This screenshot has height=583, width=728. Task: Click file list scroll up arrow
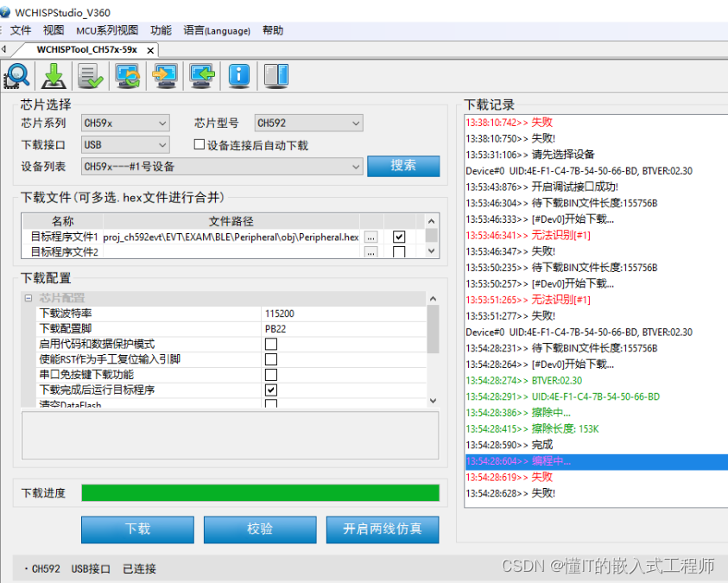click(x=431, y=221)
